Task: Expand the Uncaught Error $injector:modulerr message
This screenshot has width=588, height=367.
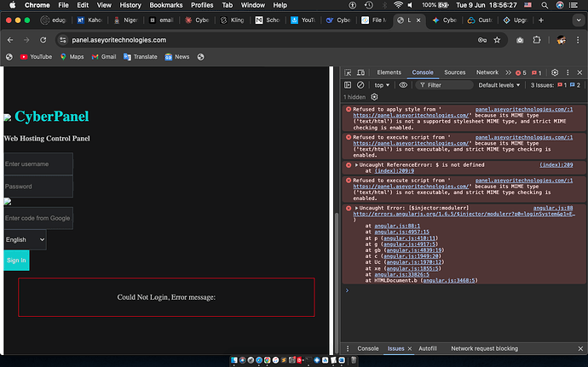Action: [x=356, y=208]
